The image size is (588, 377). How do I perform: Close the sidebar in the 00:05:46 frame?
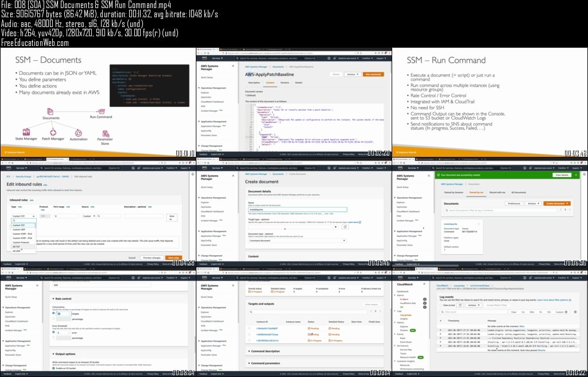pyautogui.click(x=233, y=175)
